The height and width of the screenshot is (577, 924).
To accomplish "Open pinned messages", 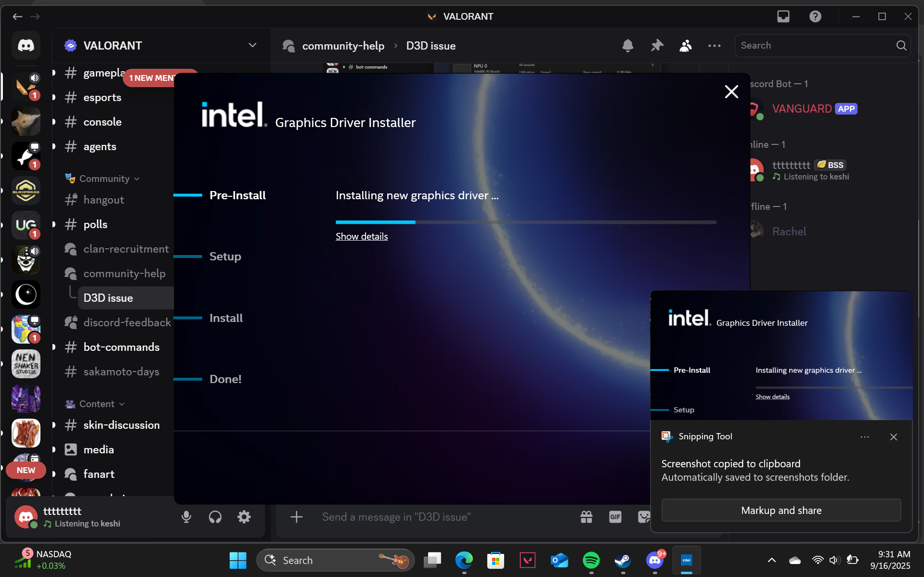I will pyautogui.click(x=657, y=46).
